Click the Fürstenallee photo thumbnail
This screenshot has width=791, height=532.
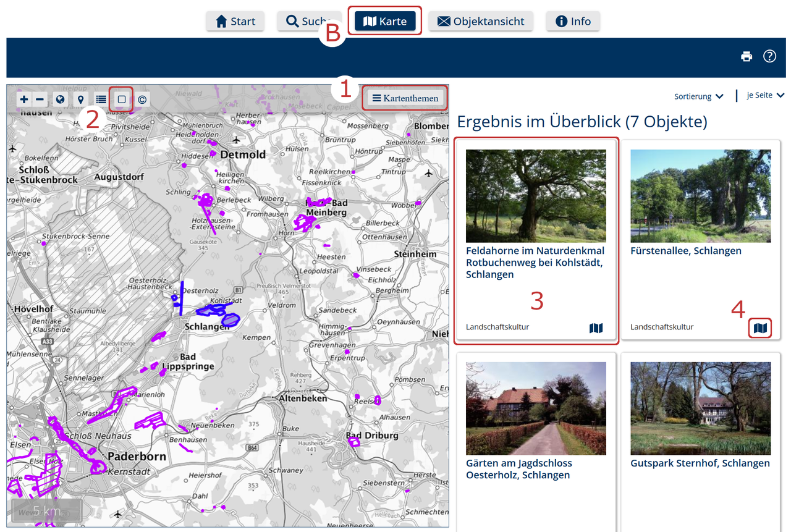[x=700, y=196]
